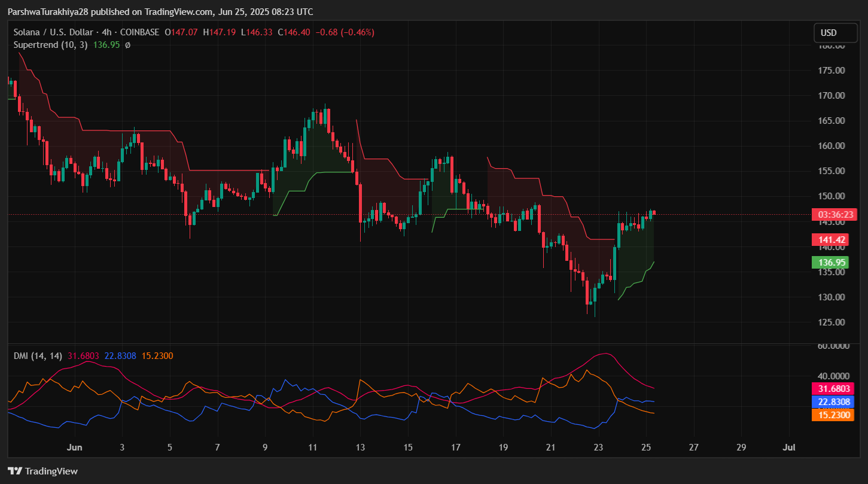Click the orange 15.2300 value in DMI legend

coord(157,356)
